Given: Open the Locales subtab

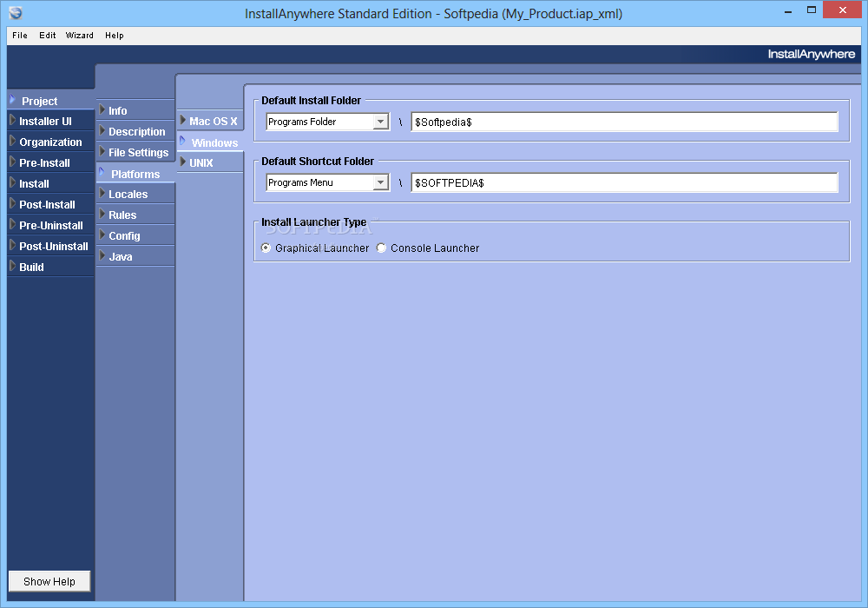Looking at the screenshot, I should click(135, 195).
